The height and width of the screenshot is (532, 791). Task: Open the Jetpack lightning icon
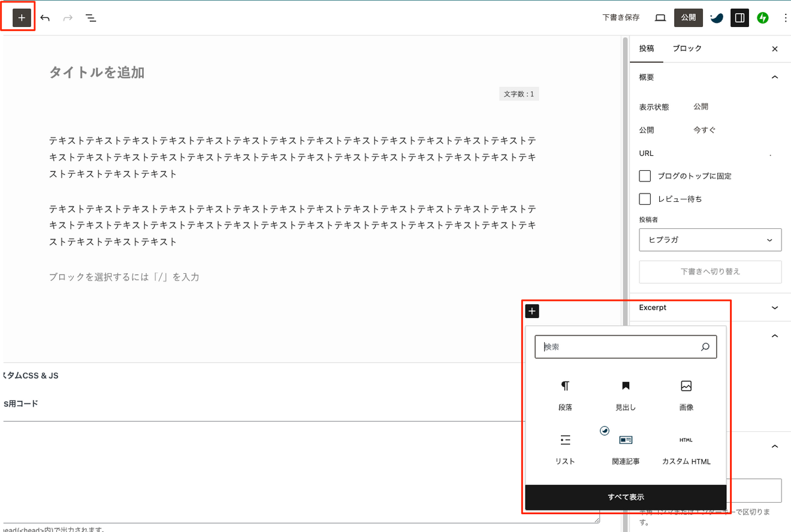coord(762,18)
